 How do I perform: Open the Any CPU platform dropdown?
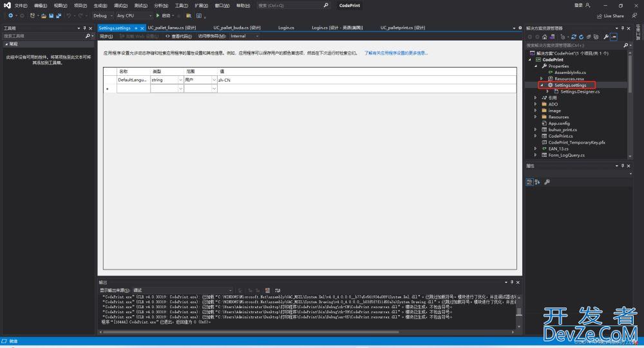[135, 15]
